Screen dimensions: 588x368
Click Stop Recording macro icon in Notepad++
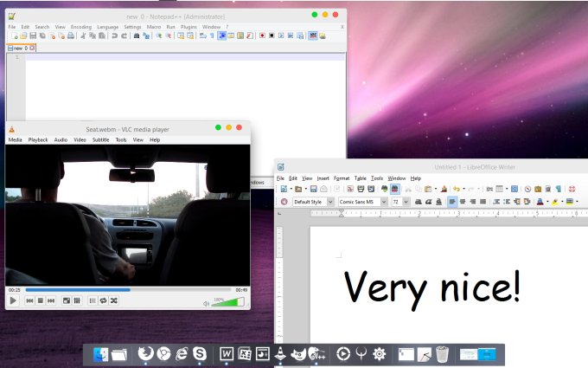(272, 36)
